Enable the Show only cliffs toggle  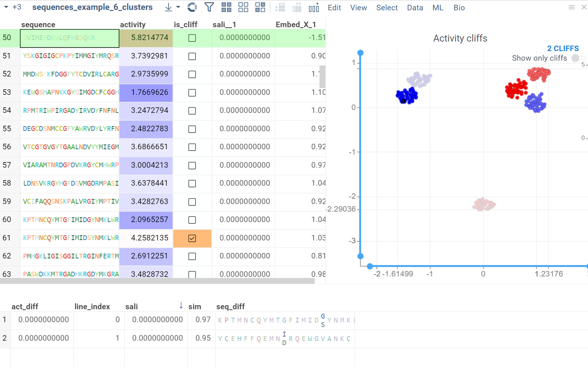click(576, 58)
